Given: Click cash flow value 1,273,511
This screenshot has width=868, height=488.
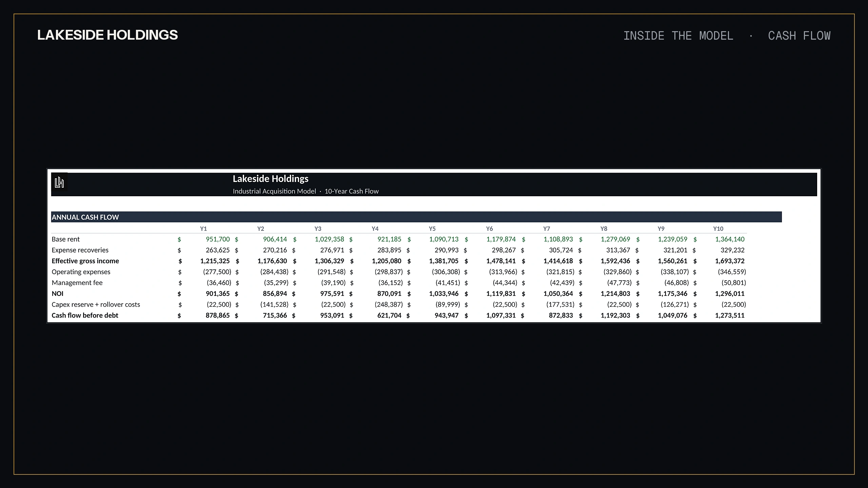Looking at the screenshot, I should [730, 315].
